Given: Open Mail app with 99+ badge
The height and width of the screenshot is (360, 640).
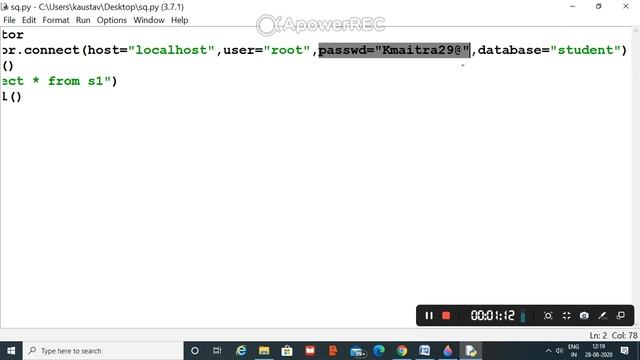Looking at the screenshot, I should pos(357,351).
